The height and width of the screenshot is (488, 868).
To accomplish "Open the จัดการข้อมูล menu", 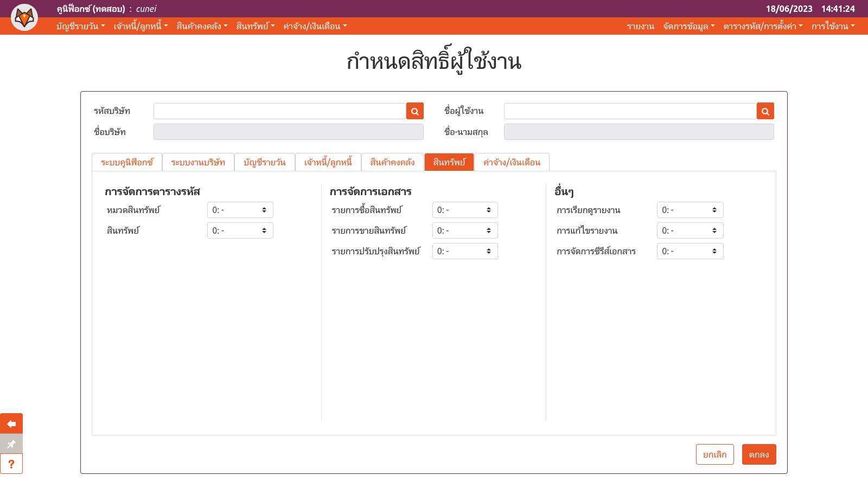I will (688, 26).
